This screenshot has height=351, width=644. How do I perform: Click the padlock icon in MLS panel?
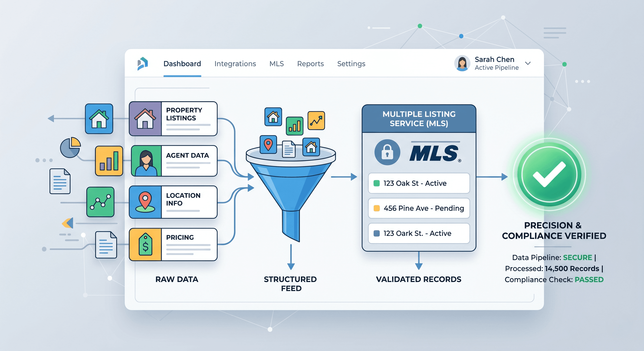pos(387,152)
